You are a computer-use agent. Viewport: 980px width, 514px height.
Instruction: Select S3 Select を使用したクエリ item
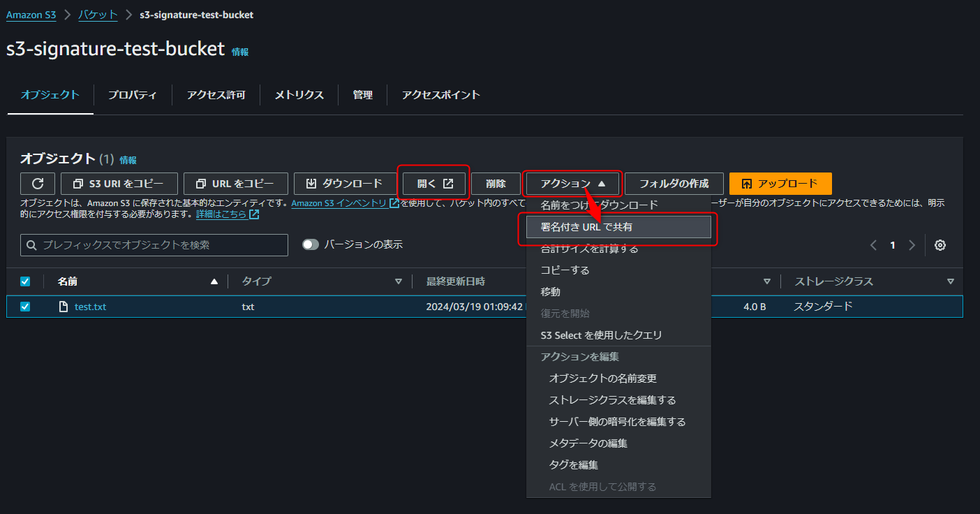pyautogui.click(x=618, y=335)
